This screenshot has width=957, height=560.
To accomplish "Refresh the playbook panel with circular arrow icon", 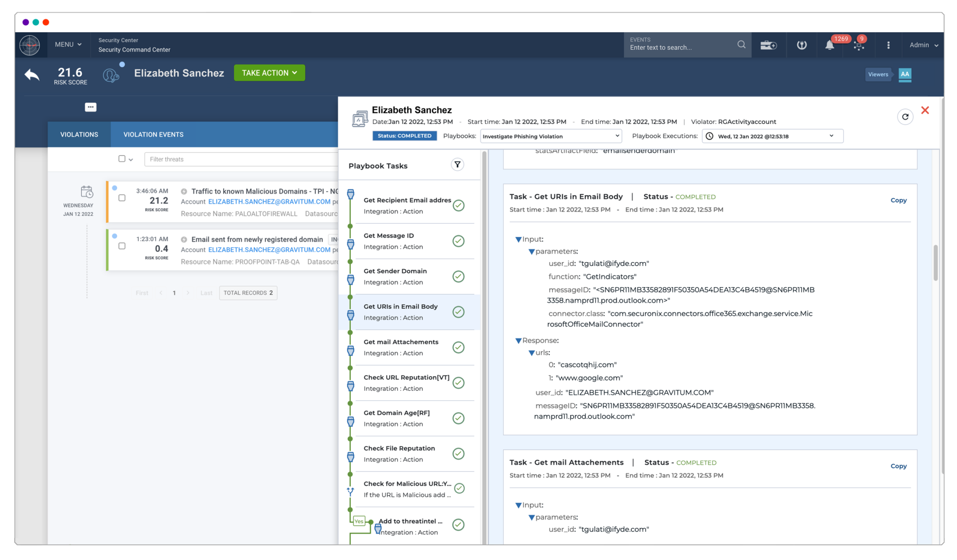I will tap(905, 117).
